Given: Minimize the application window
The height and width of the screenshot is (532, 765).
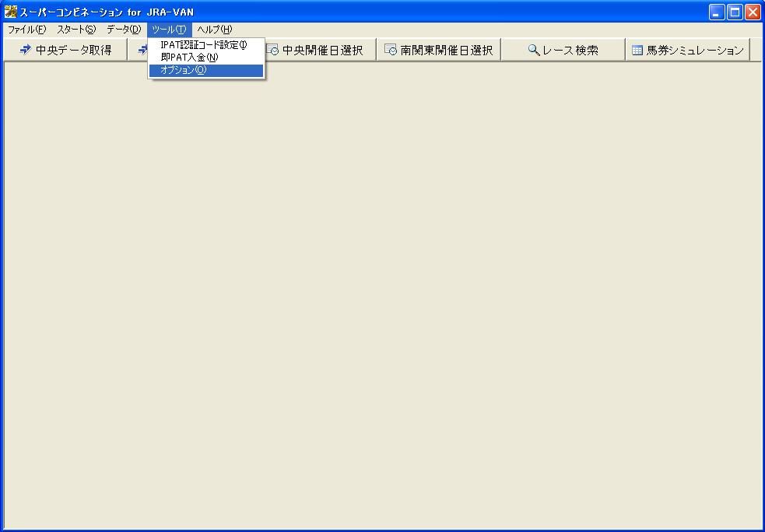Looking at the screenshot, I should pos(717,12).
